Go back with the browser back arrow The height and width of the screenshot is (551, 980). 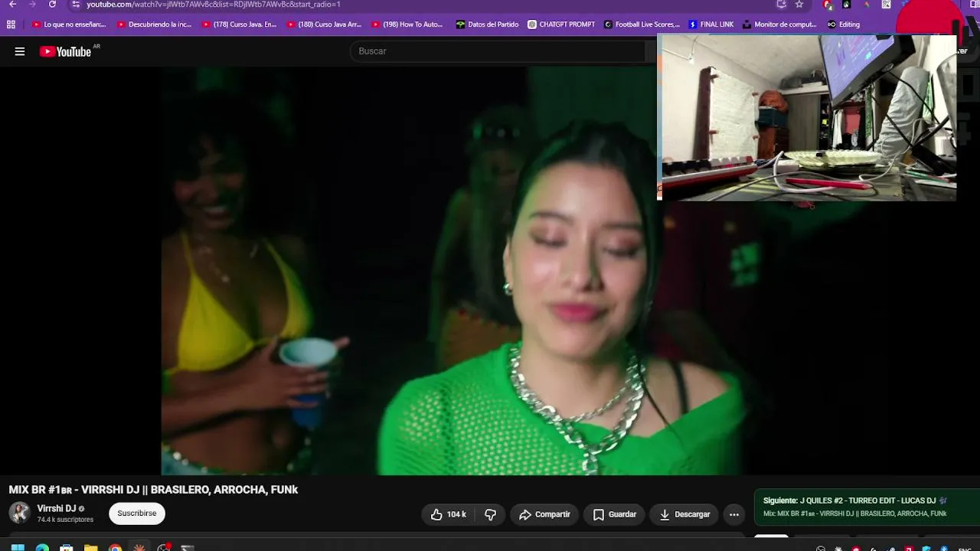pyautogui.click(x=12, y=5)
